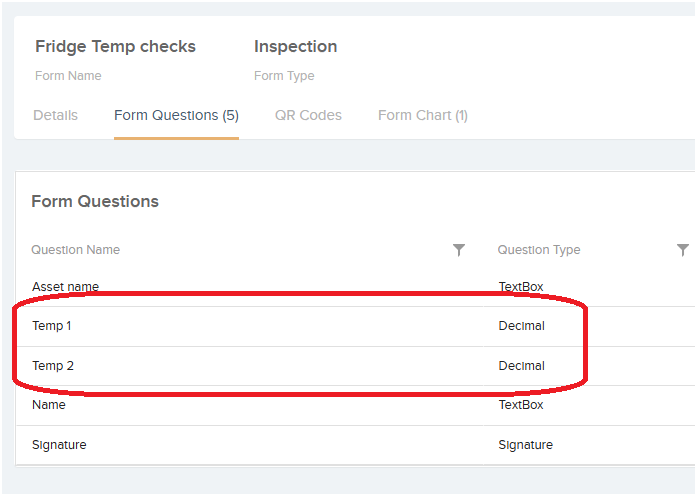Select the Signature question row
The image size is (697, 496).
[x=356, y=445]
